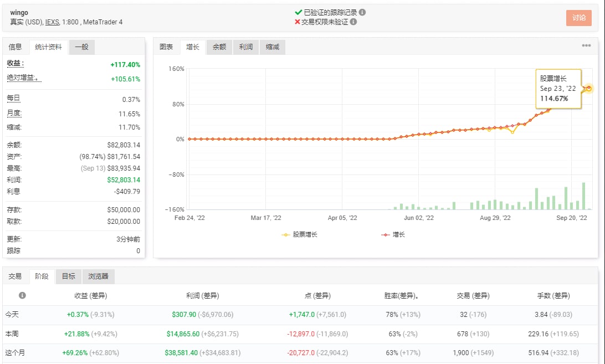The height and width of the screenshot is (364, 605).
Task: Click the $38,581.40 monthly profit cell
Action: [181, 353]
